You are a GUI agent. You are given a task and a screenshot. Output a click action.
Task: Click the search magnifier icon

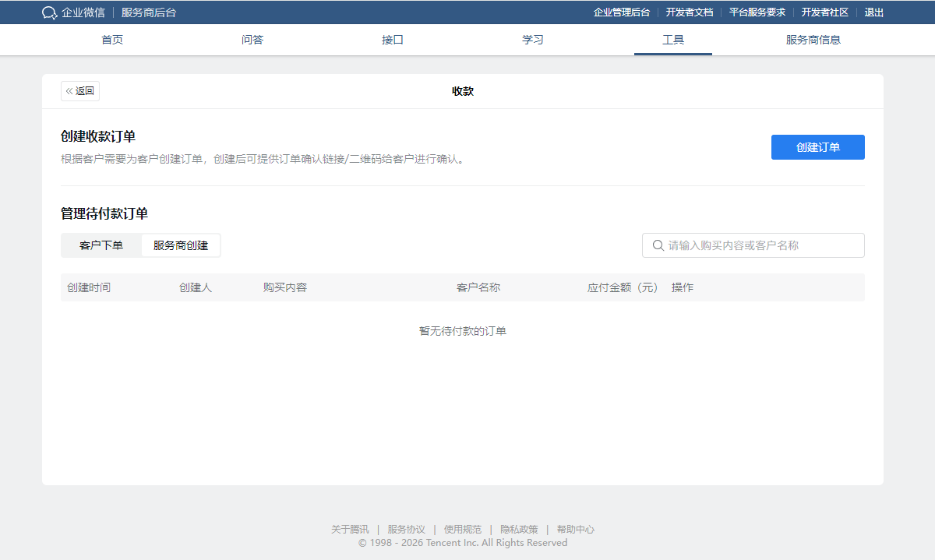click(658, 245)
